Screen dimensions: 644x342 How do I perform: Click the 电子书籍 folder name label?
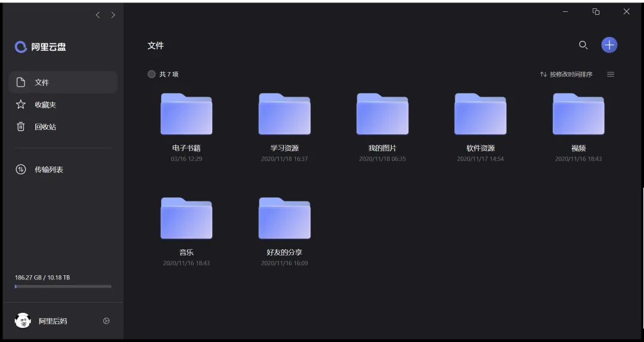[187, 148]
